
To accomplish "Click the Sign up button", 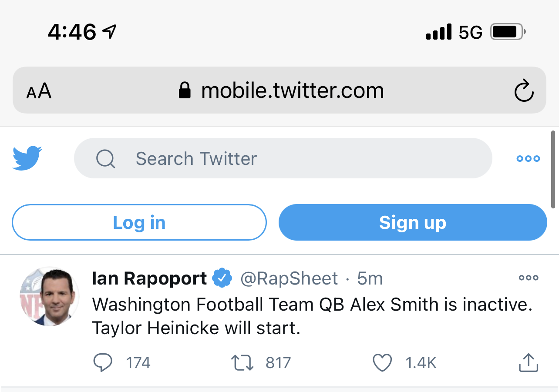I will pyautogui.click(x=413, y=222).
